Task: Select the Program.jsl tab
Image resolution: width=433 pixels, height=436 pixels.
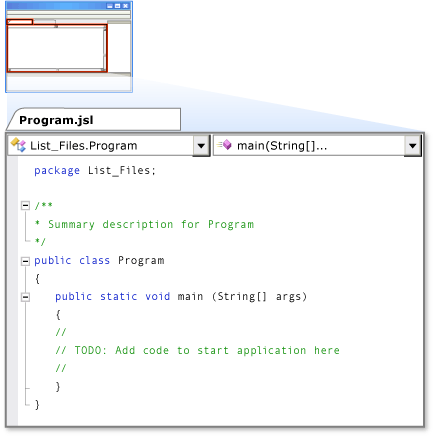Action: pos(94,119)
